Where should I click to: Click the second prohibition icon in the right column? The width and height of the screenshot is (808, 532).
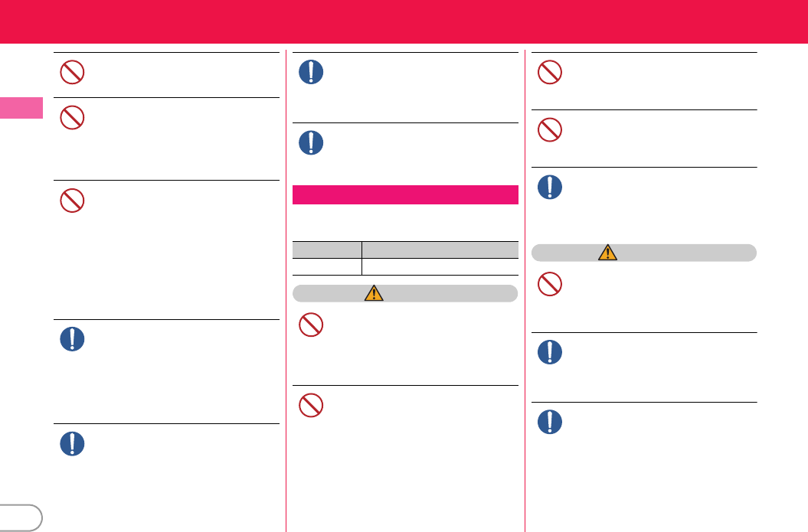pyautogui.click(x=549, y=129)
